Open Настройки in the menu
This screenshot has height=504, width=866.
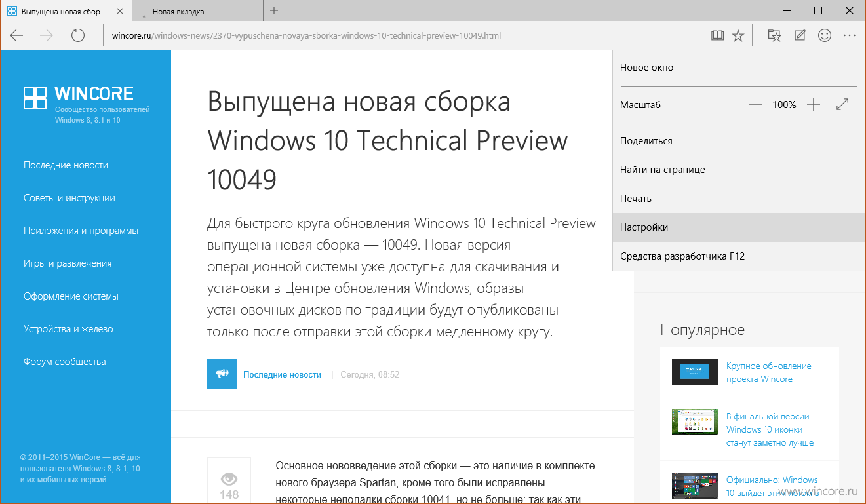[739, 227]
